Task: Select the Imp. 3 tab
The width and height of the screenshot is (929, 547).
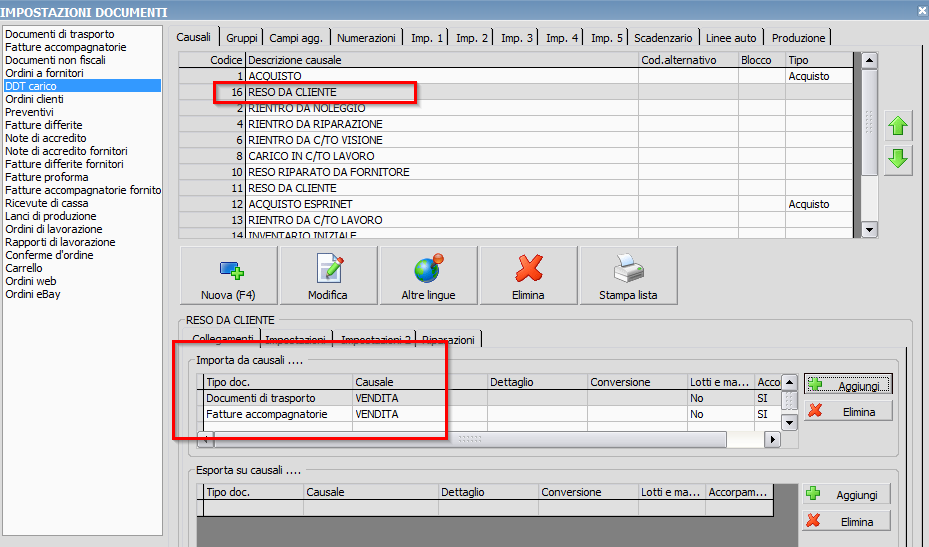Action: [517, 38]
